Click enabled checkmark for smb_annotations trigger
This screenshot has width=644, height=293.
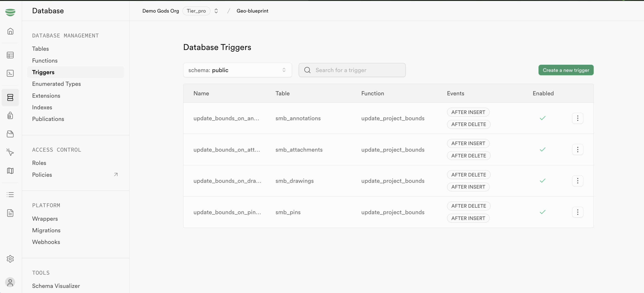(x=542, y=118)
